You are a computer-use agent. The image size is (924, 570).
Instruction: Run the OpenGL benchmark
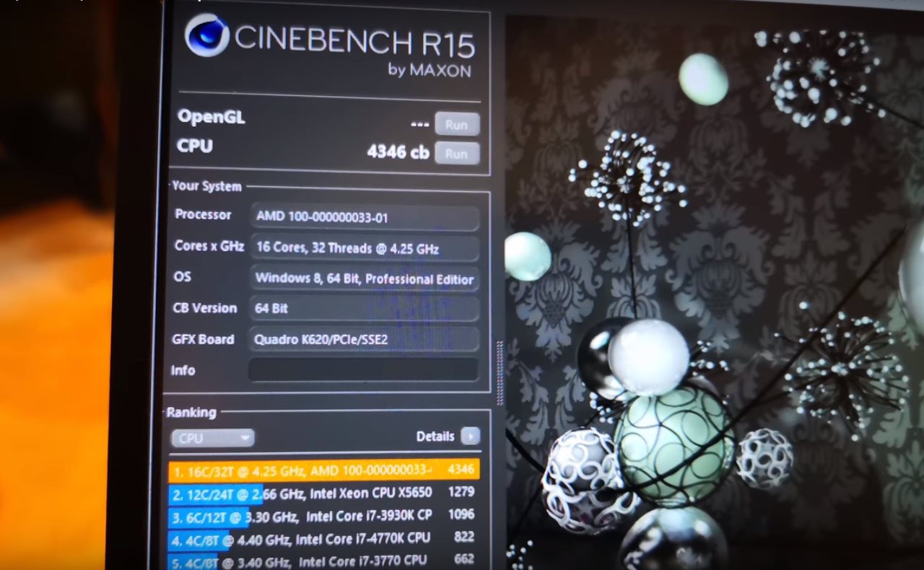tap(457, 124)
